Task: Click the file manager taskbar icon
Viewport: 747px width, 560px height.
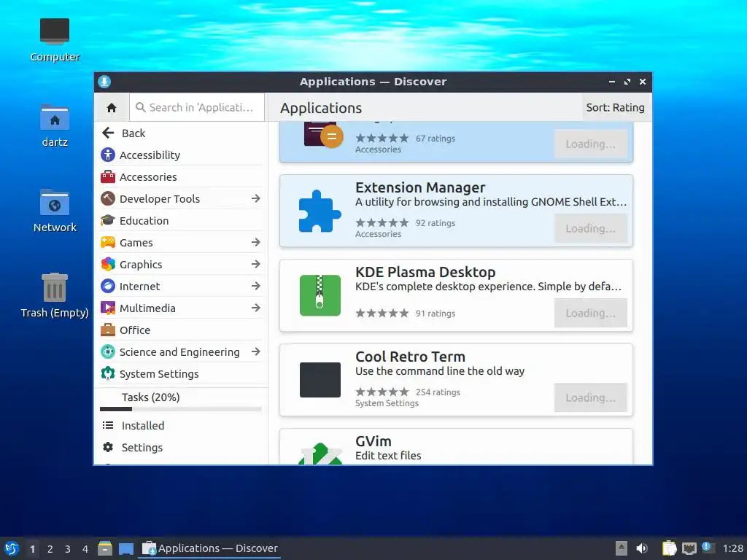Action: click(x=105, y=548)
